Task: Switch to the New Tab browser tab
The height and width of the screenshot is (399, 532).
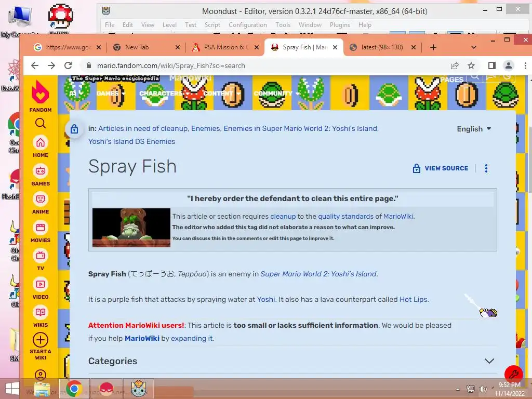Action: pos(145,47)
